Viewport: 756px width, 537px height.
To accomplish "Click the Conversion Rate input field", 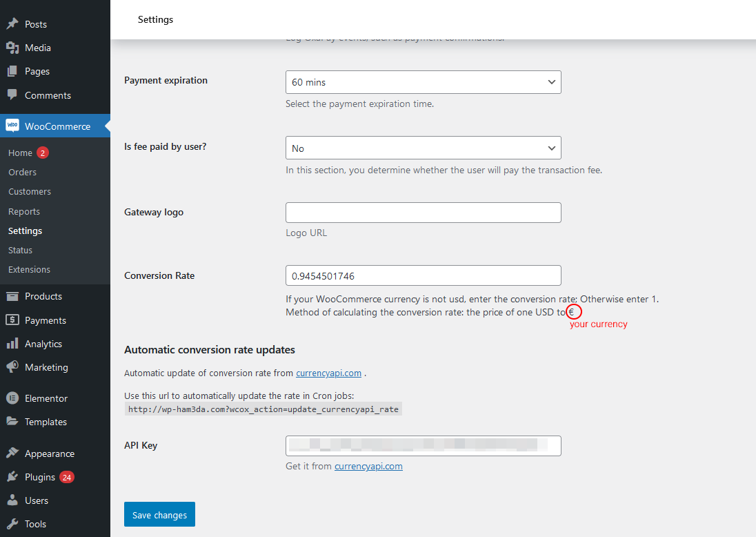I will tap(424, 275).
